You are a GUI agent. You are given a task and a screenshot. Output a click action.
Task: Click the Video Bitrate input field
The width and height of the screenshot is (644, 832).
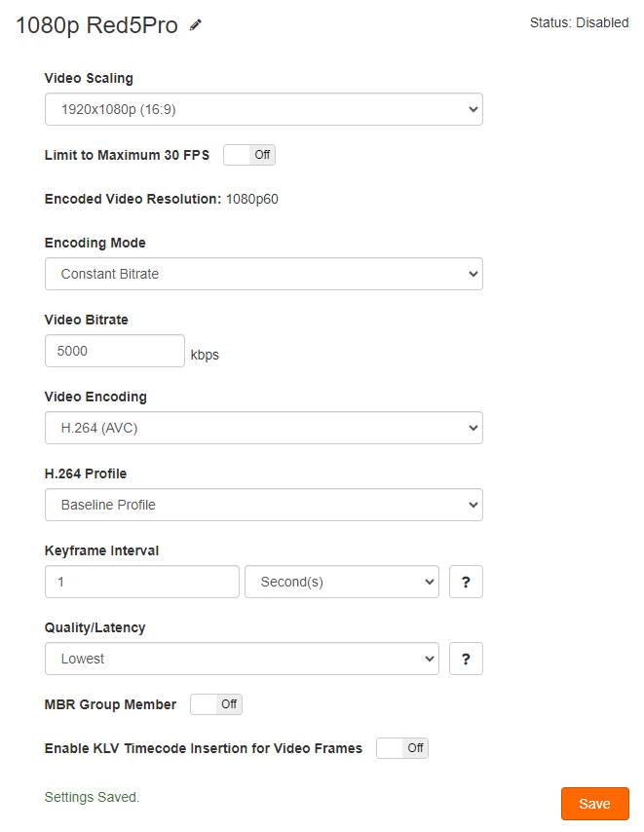[x=115, y=351]
